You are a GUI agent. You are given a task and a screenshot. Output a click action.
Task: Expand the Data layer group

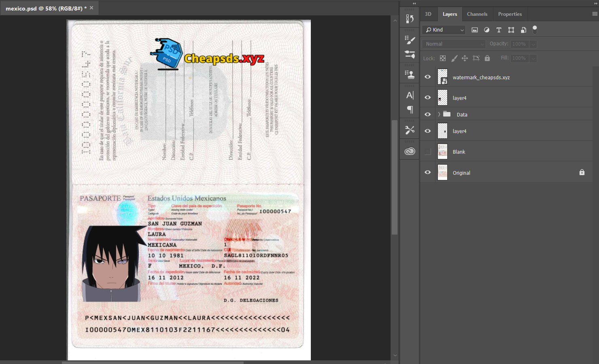[439, 114]
